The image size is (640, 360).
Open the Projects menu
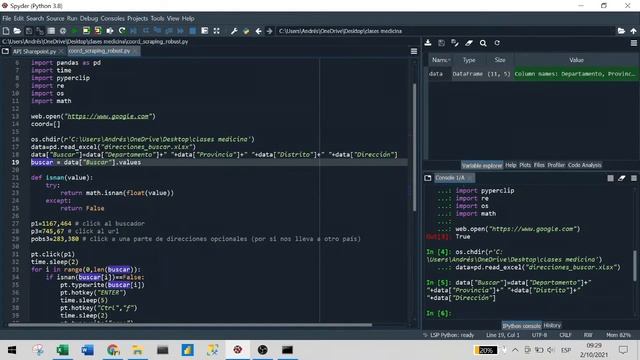(x=138, y=18)
